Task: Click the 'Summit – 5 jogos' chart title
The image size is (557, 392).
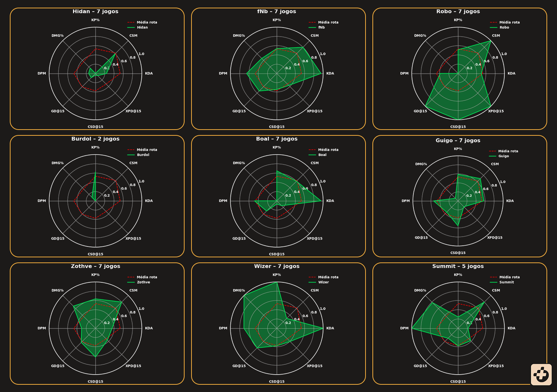Action: [x=458, y=266]
